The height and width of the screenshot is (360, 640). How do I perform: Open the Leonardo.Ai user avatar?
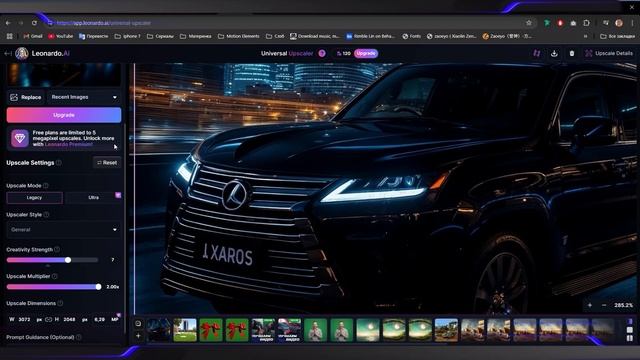[22, 53]
